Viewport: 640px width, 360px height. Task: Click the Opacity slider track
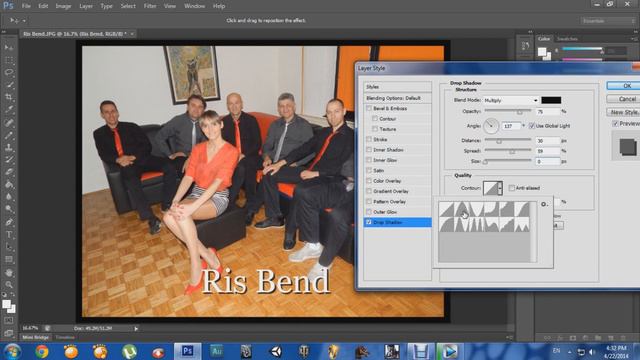[x=508, y=111]
